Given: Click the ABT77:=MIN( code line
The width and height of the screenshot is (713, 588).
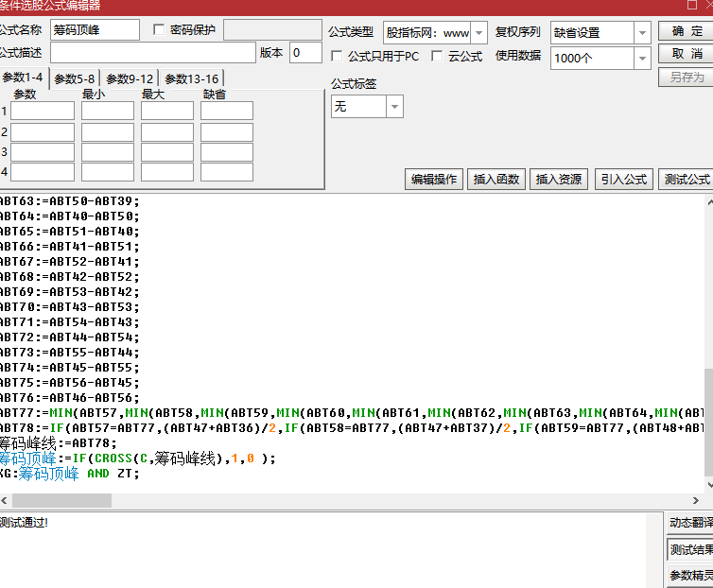Looking at the screenshot, I should coord(352,413).
